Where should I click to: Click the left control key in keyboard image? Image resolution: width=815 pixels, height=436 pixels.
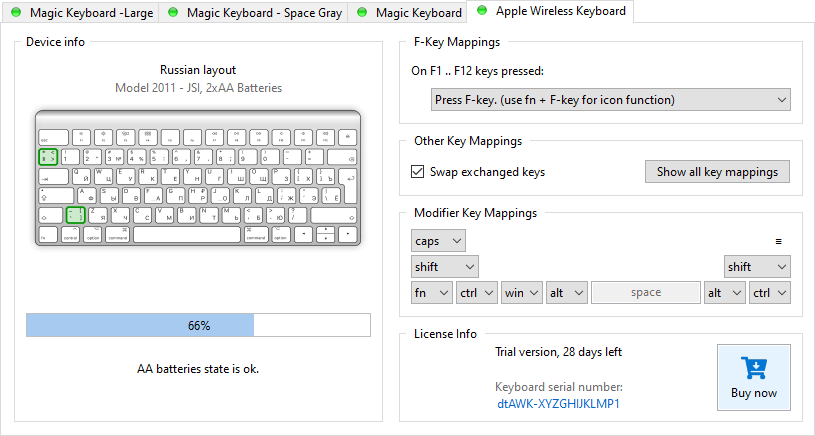click(70, 234)
